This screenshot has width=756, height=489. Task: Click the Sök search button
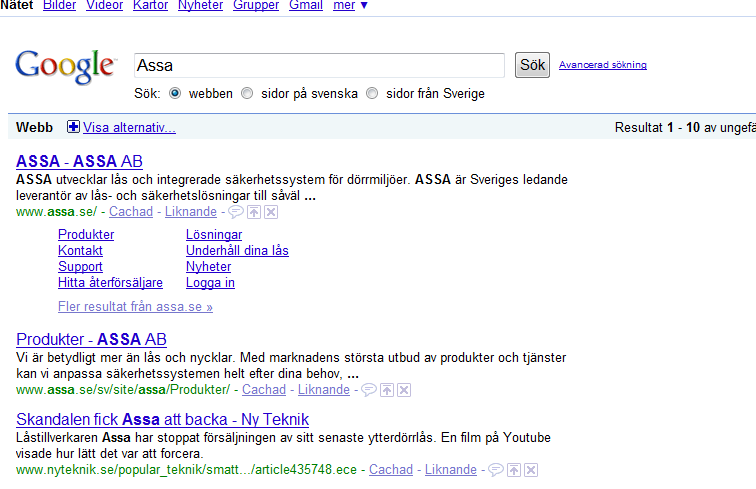(532, 65)
